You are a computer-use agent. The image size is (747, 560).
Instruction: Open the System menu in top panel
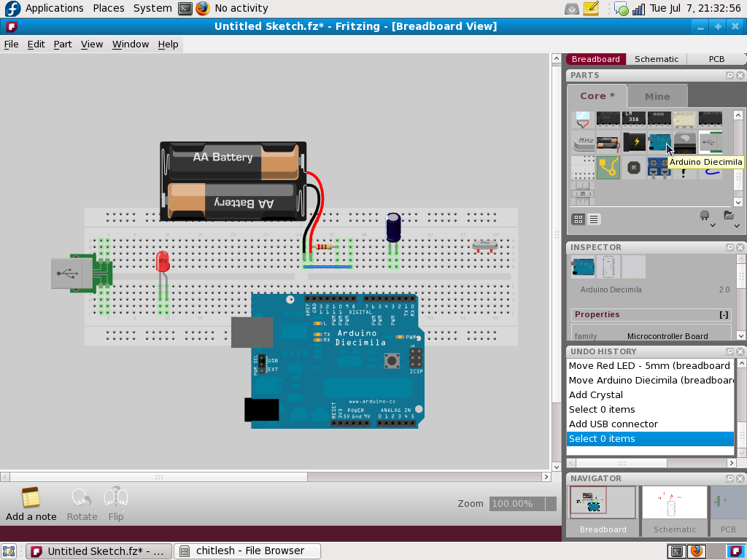(x=152, y=8)
